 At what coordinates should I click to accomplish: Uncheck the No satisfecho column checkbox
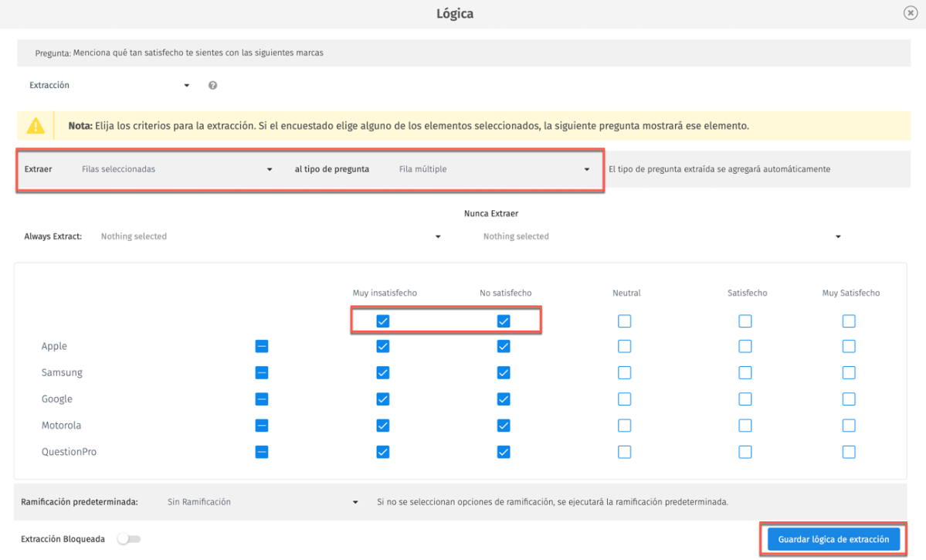point(504,321)
